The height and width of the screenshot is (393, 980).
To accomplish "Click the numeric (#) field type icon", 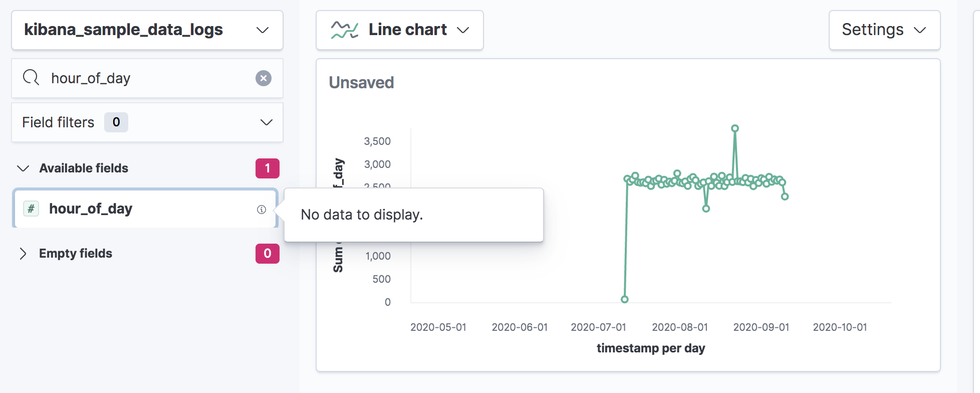I will [x=31, y=209].
